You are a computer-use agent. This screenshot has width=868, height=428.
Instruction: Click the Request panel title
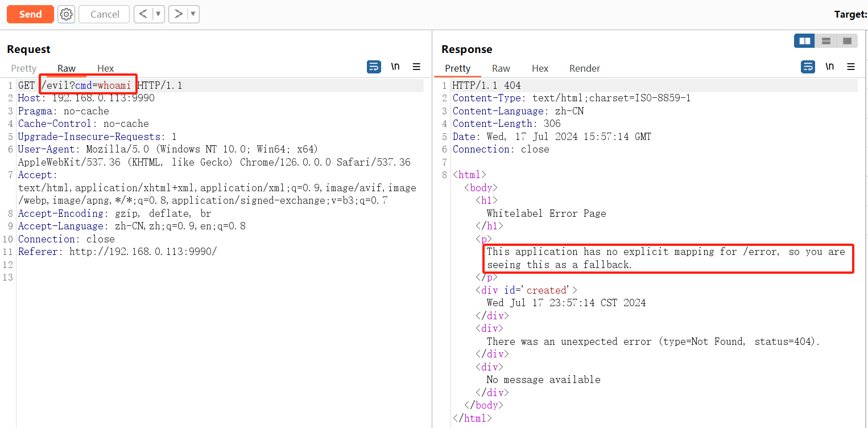[x=28, y=50]
